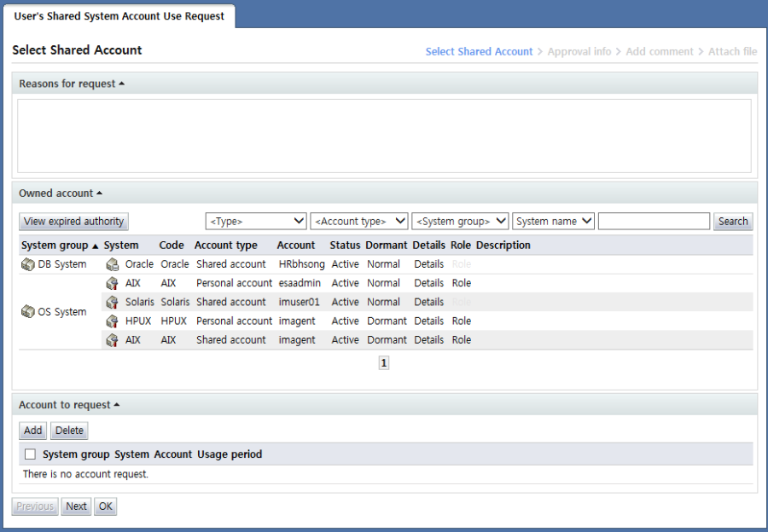Open the <Account type> filter dropdown
The height and width of the screenshot is (532, 768).
coord(359,222)
